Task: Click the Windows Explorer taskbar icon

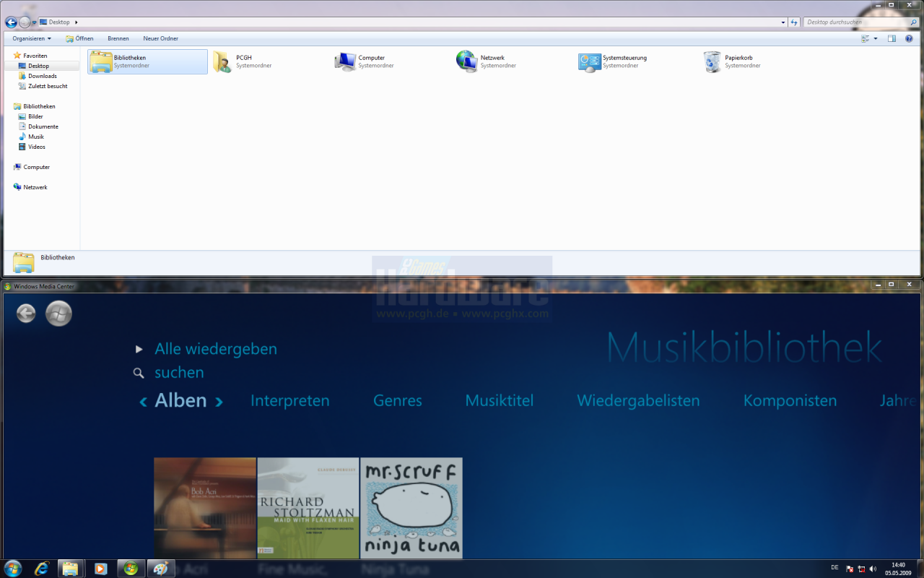Action: pyautogui.click(x=70, y=569)
